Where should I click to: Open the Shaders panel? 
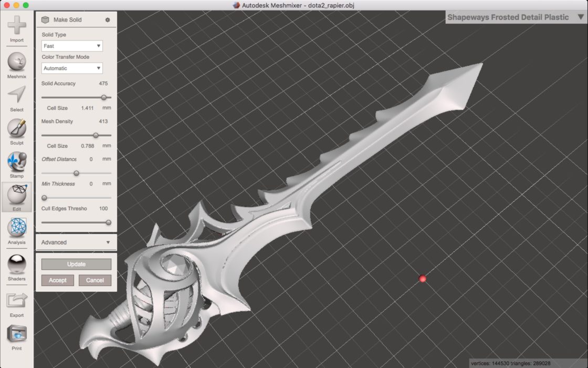tap(17, 264)
